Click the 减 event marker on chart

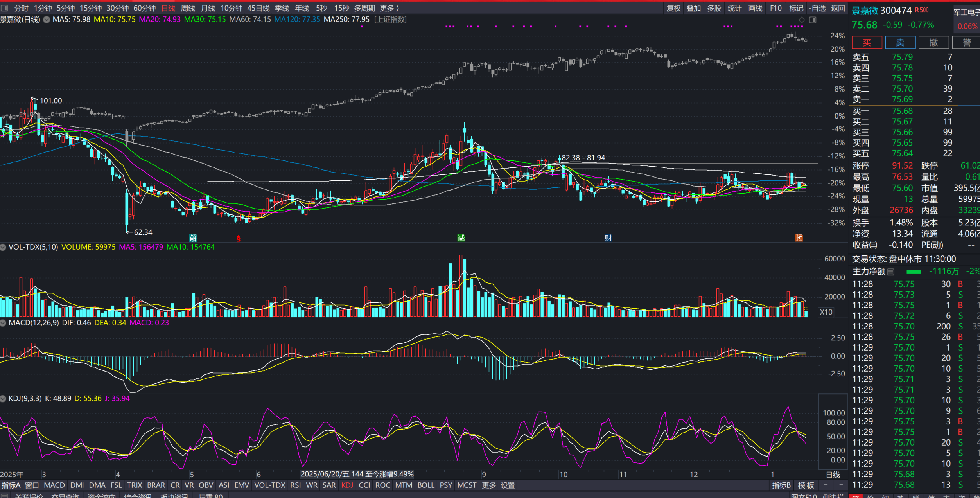tap(461, 238)
